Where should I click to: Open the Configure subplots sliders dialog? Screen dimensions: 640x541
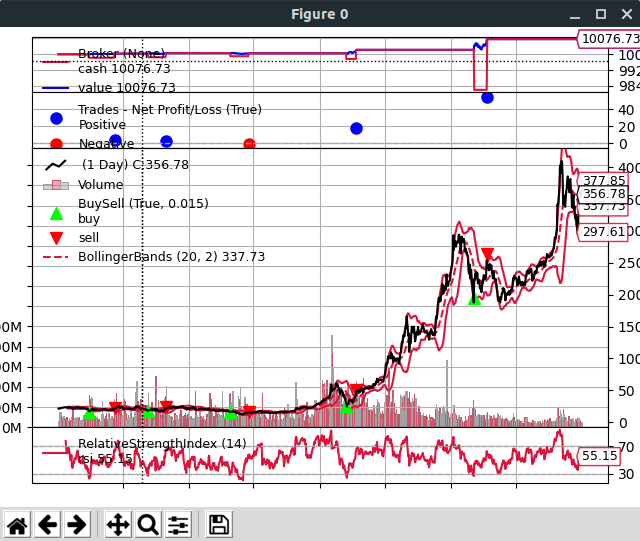pyautogui.click(x=178, y=525)
